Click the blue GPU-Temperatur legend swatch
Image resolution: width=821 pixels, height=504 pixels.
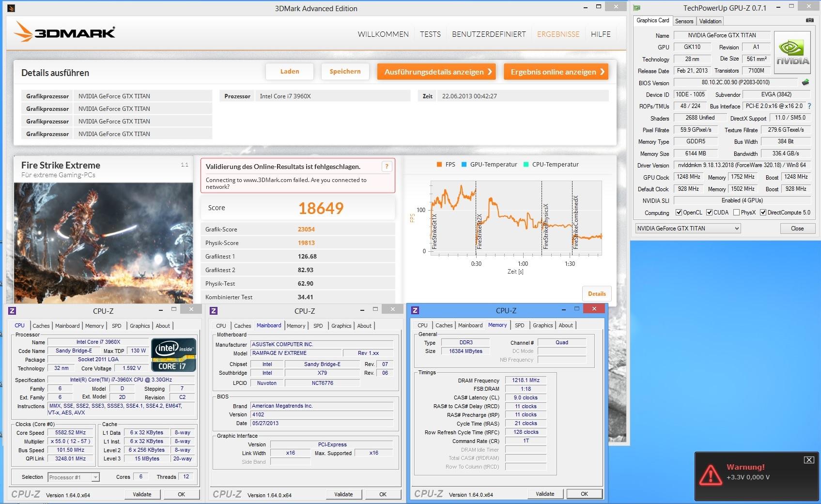click(x=464, y=165)
